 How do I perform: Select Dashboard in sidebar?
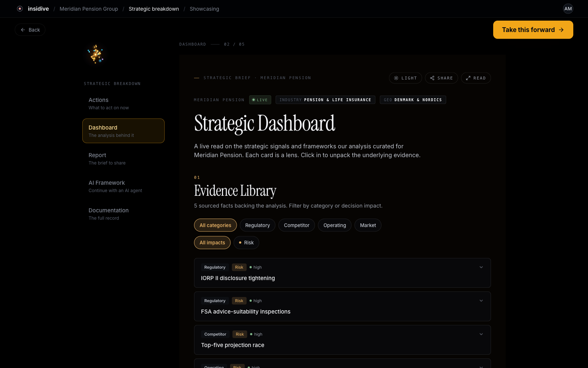tap(123, 131)
